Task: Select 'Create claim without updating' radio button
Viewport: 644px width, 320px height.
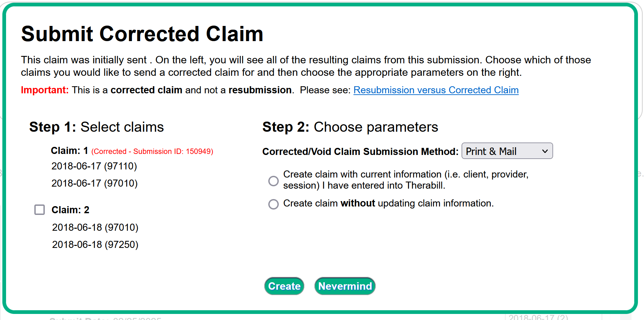Action: 273,204
